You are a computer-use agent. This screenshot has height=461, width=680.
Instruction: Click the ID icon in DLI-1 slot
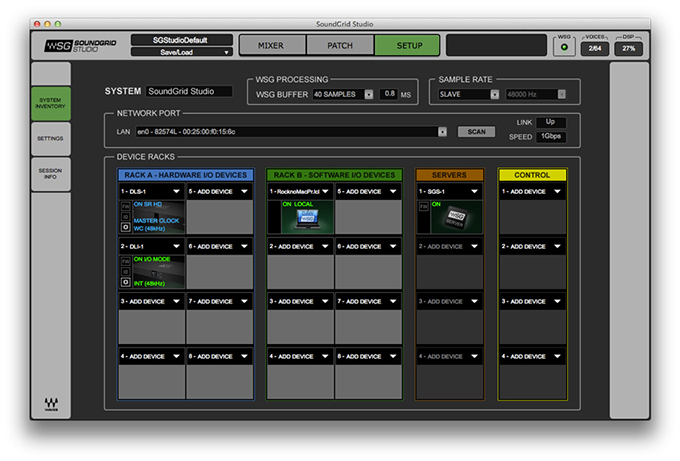click(x=125, y=272)
